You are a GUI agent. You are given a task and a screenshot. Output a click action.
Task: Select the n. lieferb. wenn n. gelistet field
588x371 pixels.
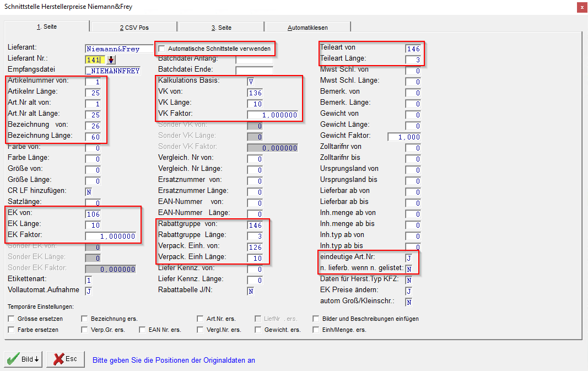pos(409,269)
